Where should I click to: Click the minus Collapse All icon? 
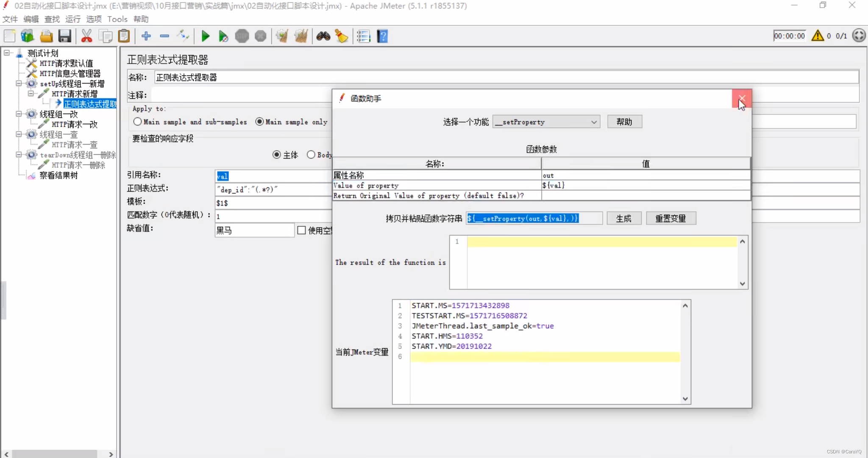click(x=164, y=36)
